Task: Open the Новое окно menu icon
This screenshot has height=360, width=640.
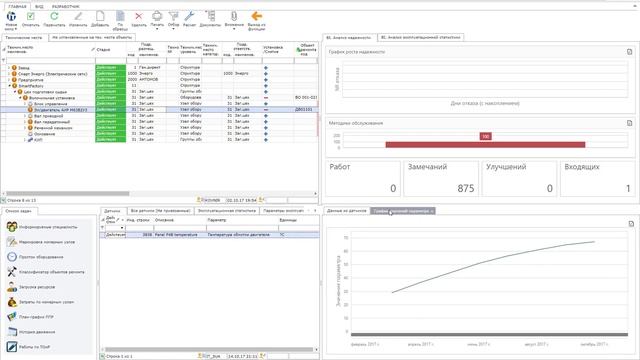Action: coord(11,16)
